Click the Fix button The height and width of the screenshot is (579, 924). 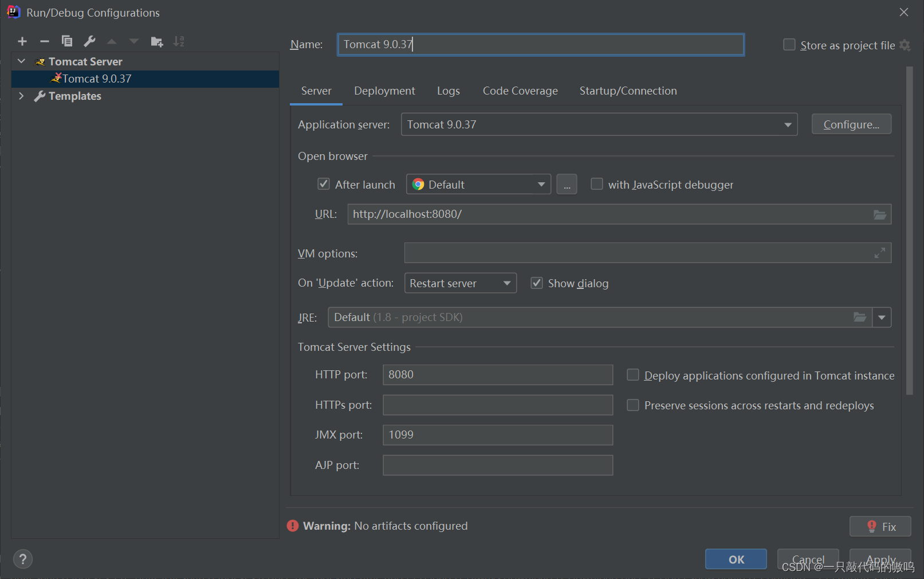(880, 526)
